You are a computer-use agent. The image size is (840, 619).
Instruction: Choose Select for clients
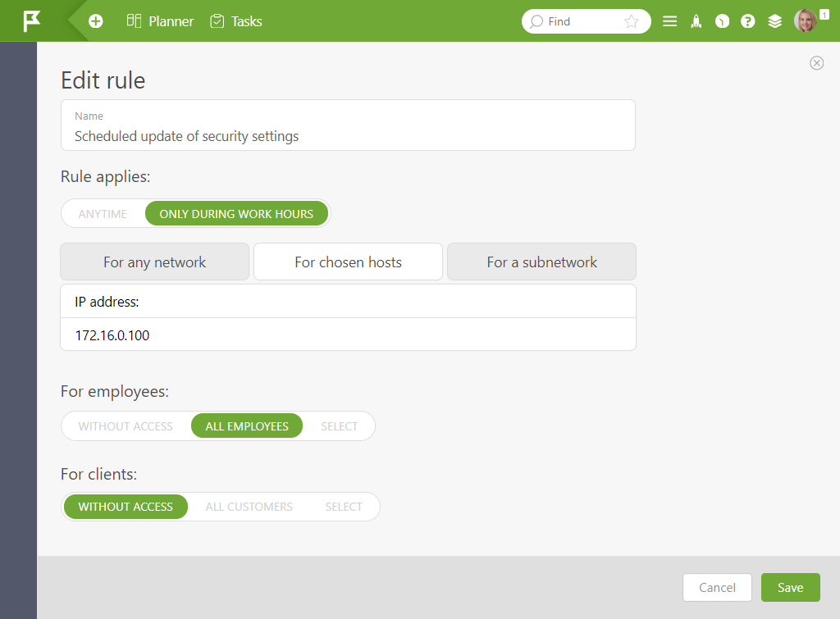[x=344, y=507]
